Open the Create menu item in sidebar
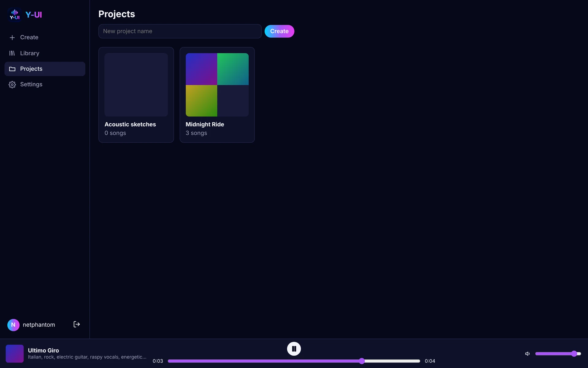Image resolution: width=588 pixels, height=368 pixels. [x=45, y=37]
